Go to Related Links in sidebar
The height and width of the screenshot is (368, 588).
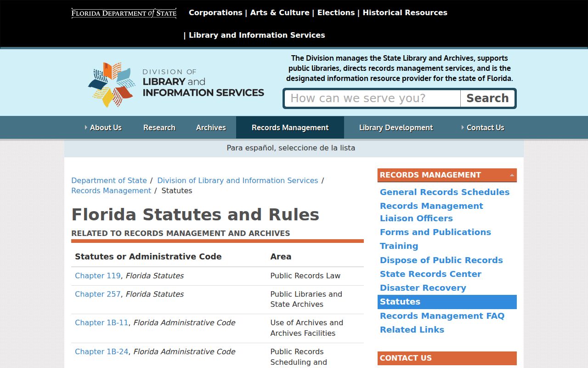click(x=412, y=329)
